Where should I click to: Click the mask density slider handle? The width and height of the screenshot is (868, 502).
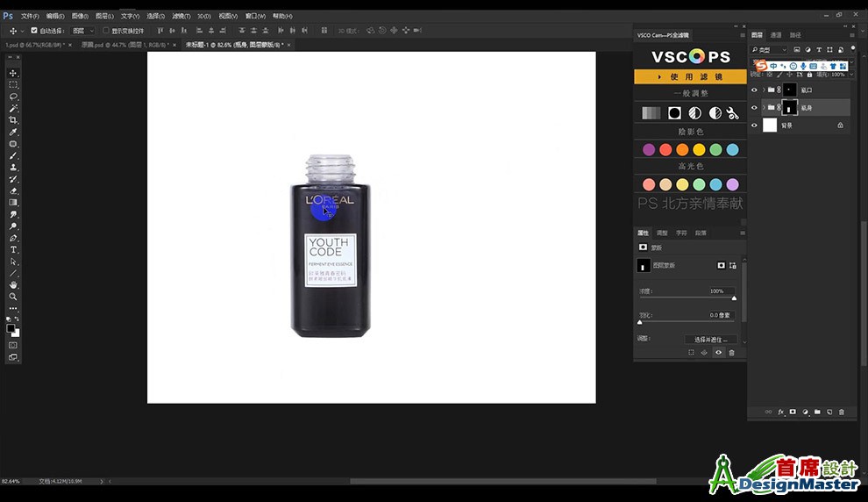734,298
